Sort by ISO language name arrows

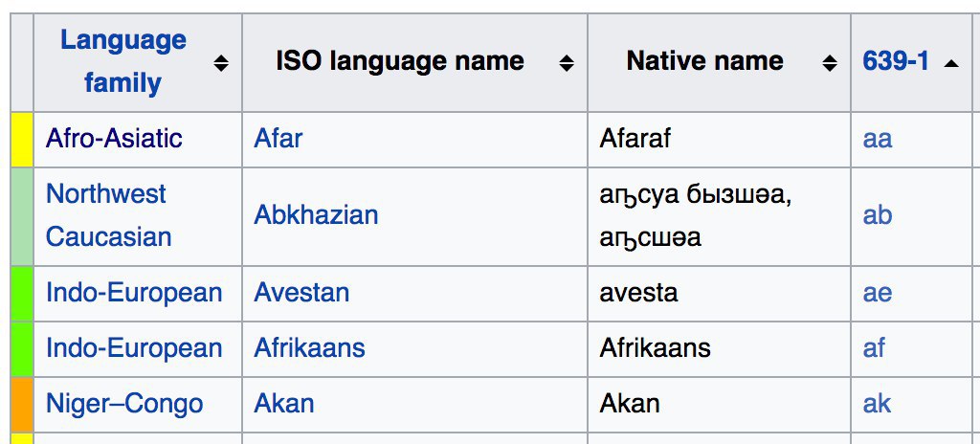(x=567, y=63)
